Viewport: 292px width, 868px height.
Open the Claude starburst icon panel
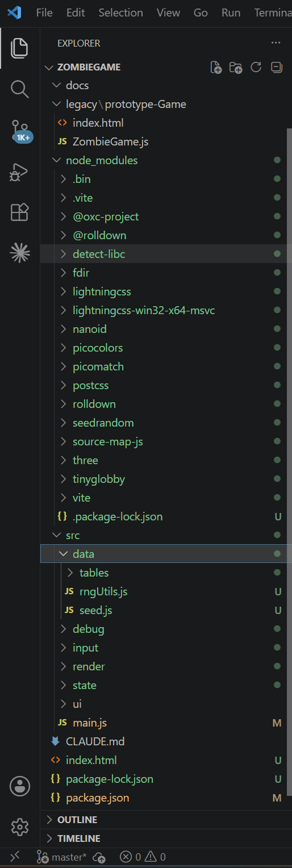[x=20, y=253]
